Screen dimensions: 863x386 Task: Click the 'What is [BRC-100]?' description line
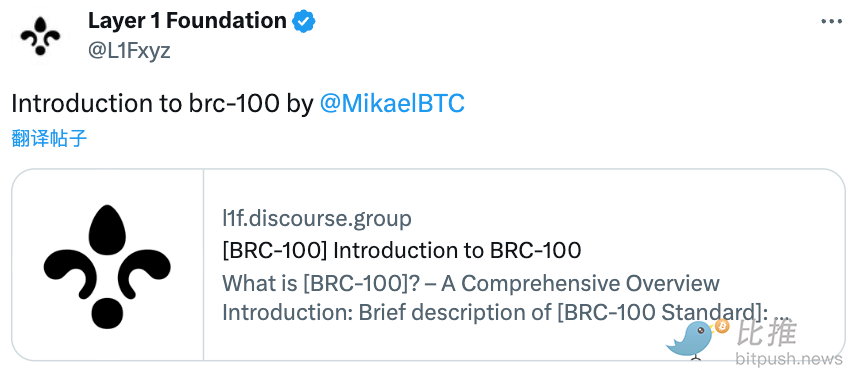click(471, 283)
